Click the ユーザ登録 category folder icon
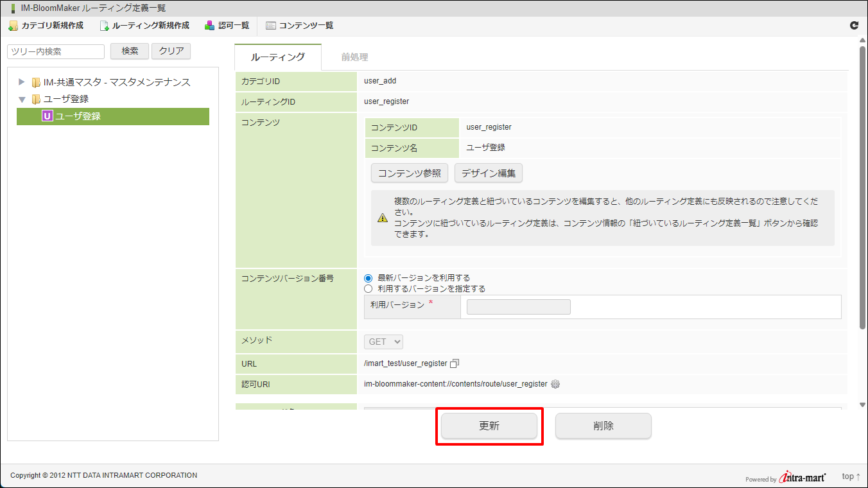868x488 pixels. [x=36, y=99]
